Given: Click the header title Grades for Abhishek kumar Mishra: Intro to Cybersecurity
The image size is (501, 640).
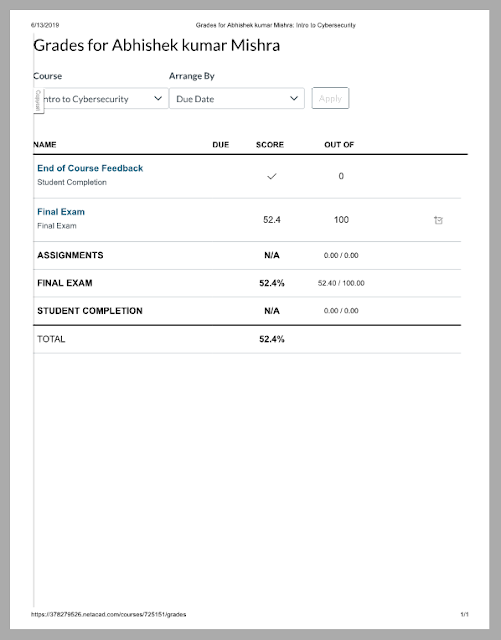Looking at the screenshot, I should click(x=276, y=25).
